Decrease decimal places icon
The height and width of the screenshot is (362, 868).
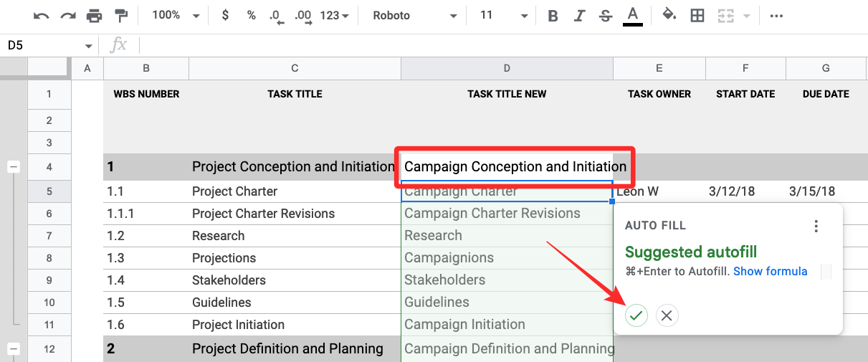tap(275, 16)
